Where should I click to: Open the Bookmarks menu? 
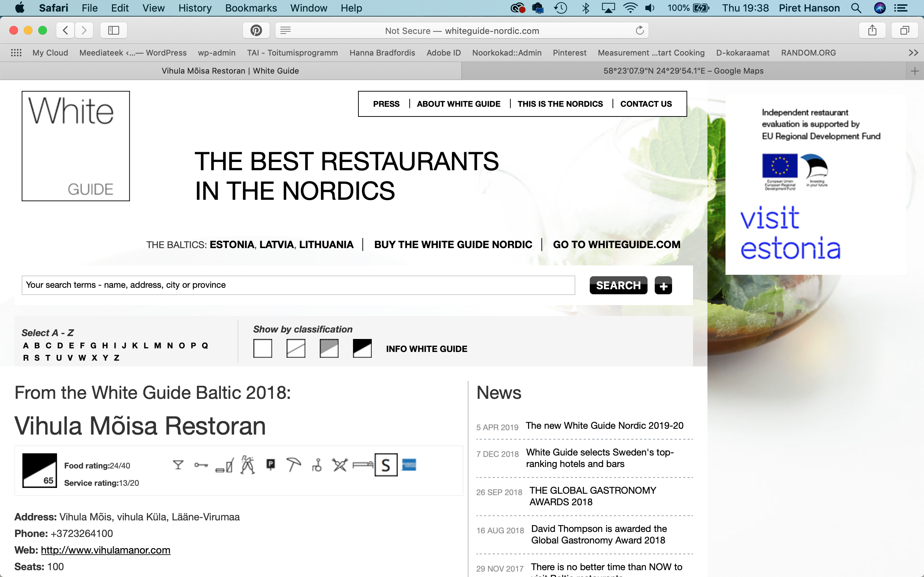tap(251, 8)
